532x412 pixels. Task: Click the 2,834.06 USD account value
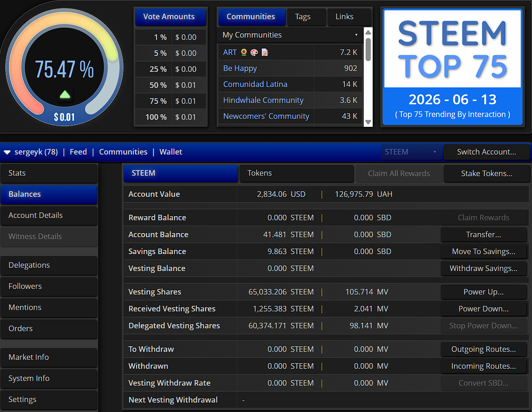click(x=281, y=194)
